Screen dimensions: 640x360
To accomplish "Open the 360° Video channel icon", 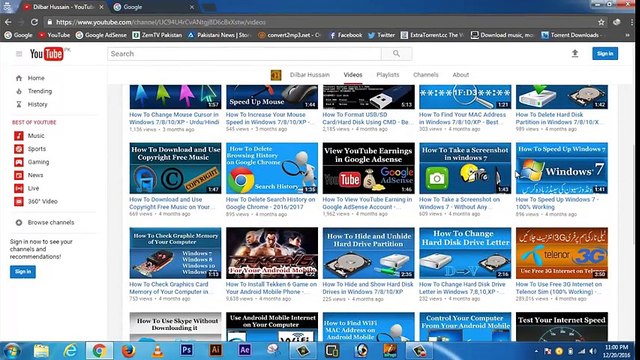I will 19,201.
